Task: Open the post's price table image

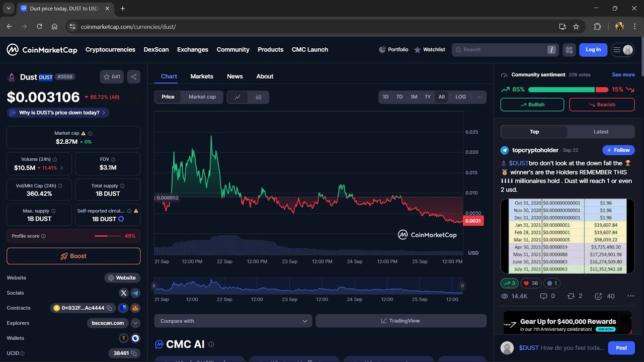Action: (568, 236)
